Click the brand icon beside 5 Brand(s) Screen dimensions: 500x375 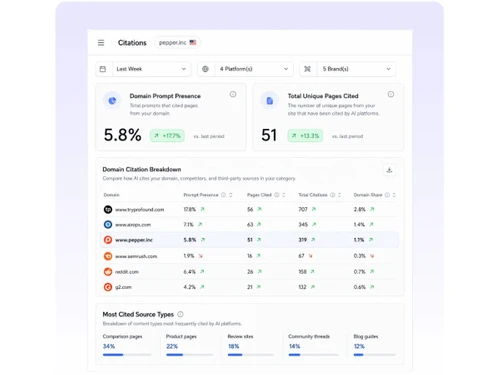point(307,69)
